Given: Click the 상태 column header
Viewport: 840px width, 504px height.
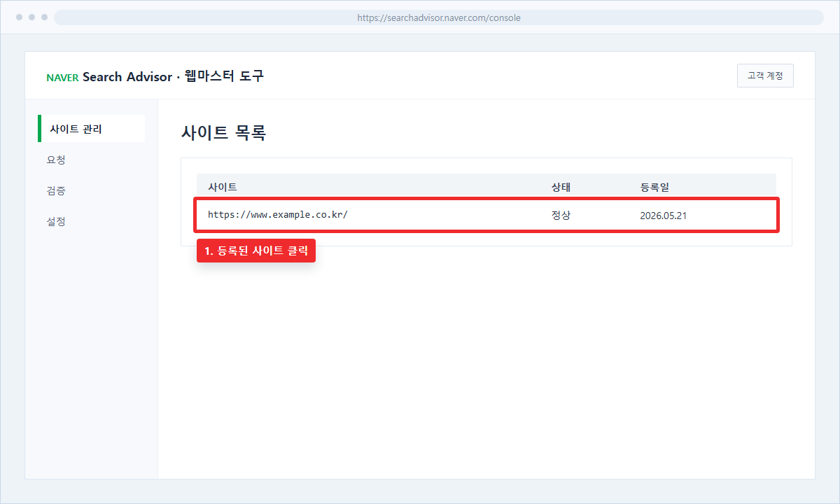Looking at the screenshot, I should 561,187.
